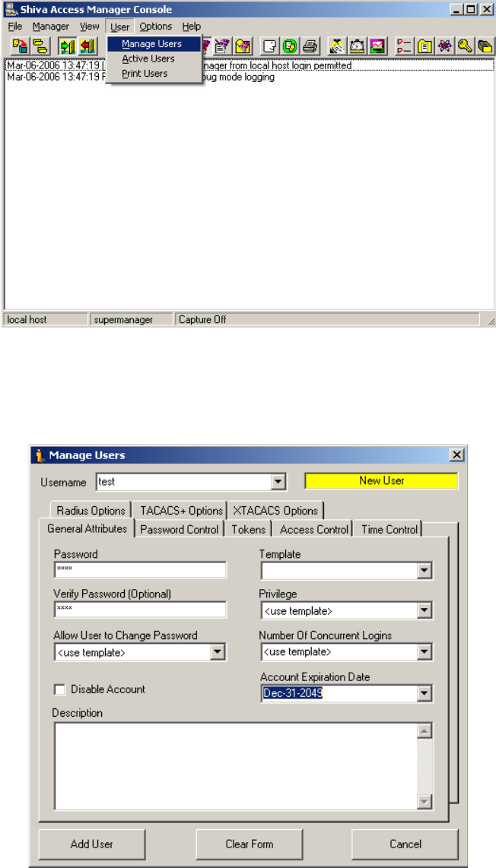Click the yellow New User indicator
Image resolution: width=496 pixels, height=868 pixels.
click(381, 480)
